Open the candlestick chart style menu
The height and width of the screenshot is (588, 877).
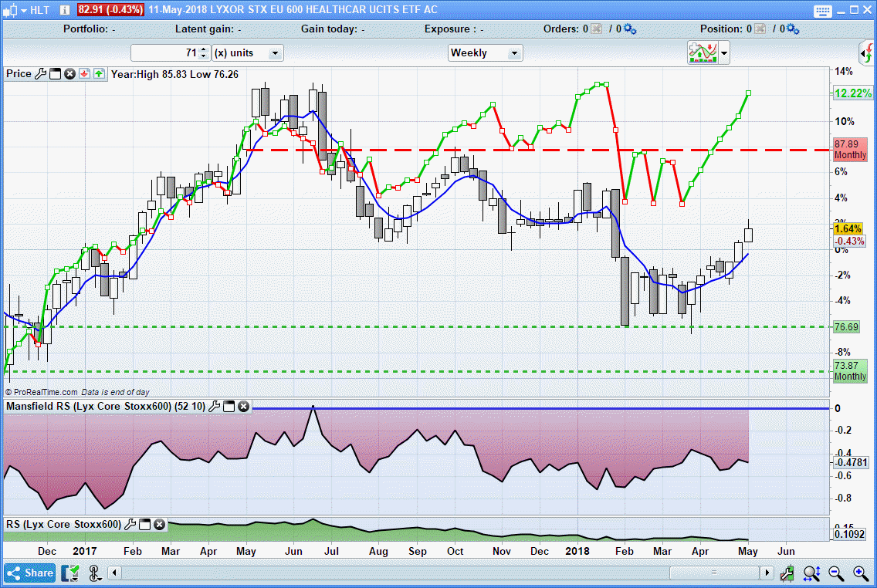pyautogui.click(x=15, y=10)
